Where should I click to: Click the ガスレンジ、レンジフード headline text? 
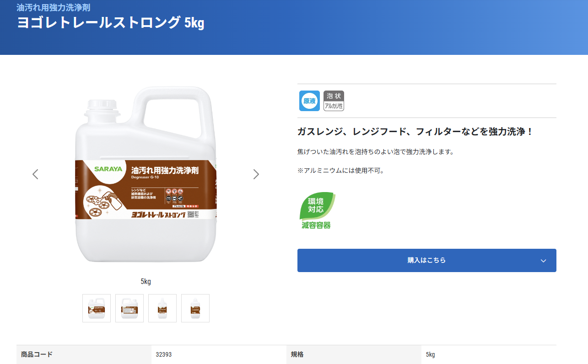415,132
